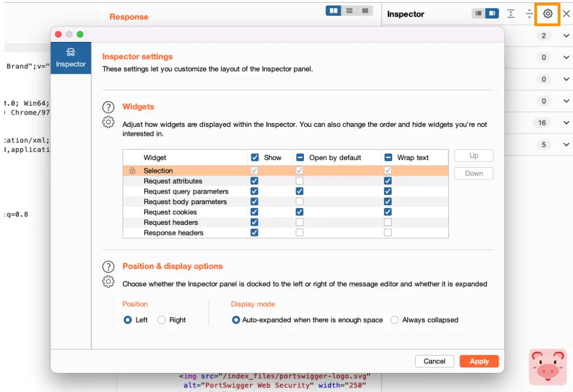Click the Cancel button

[434, 361]
